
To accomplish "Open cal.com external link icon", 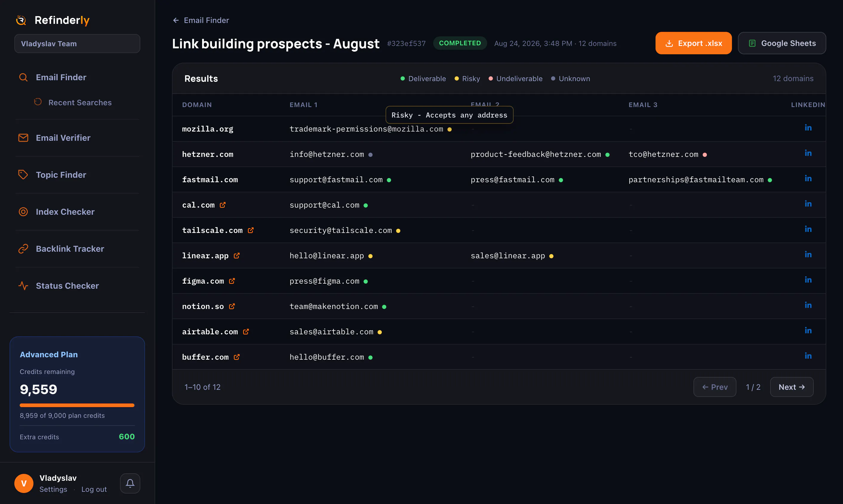I will tap(223, 205).
